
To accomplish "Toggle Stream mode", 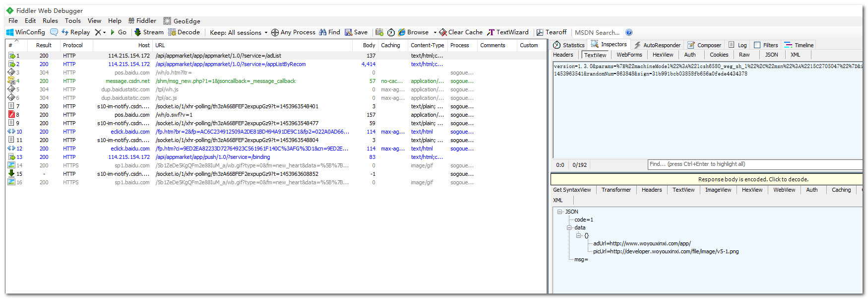I will [149, 32].
